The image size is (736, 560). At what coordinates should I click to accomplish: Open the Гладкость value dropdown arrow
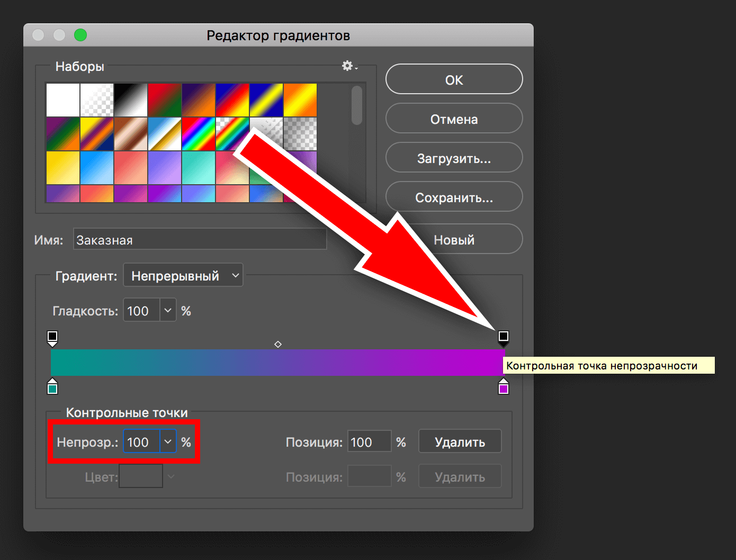coord(168,311)
